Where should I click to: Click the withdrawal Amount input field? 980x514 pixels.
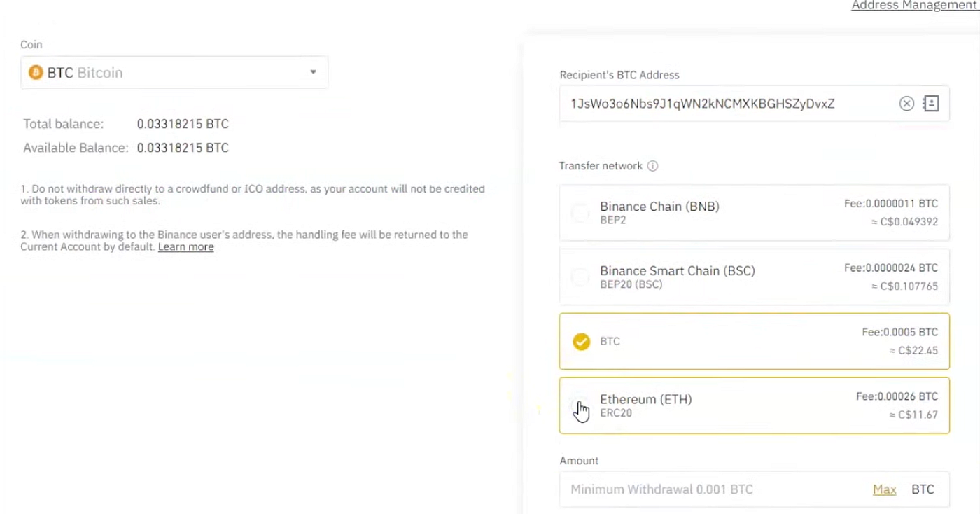pos(700,489)
